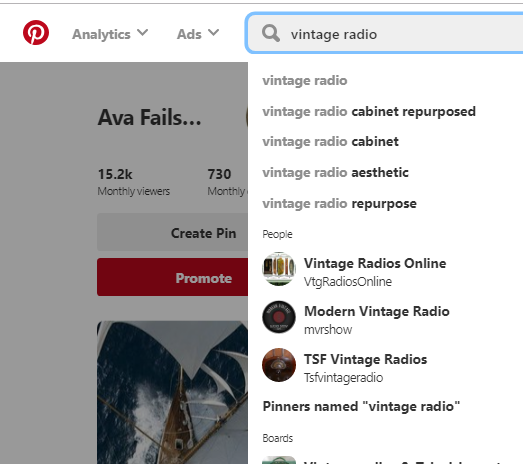Open Modern Vintage Radio profile
The width and height of the screenshot is (523, 464).
377,312
